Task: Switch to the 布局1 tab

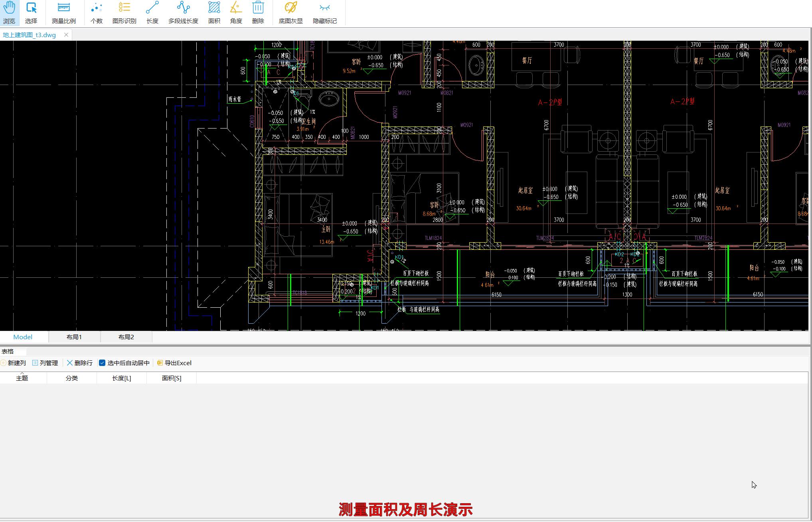Action: click(74, 337)
